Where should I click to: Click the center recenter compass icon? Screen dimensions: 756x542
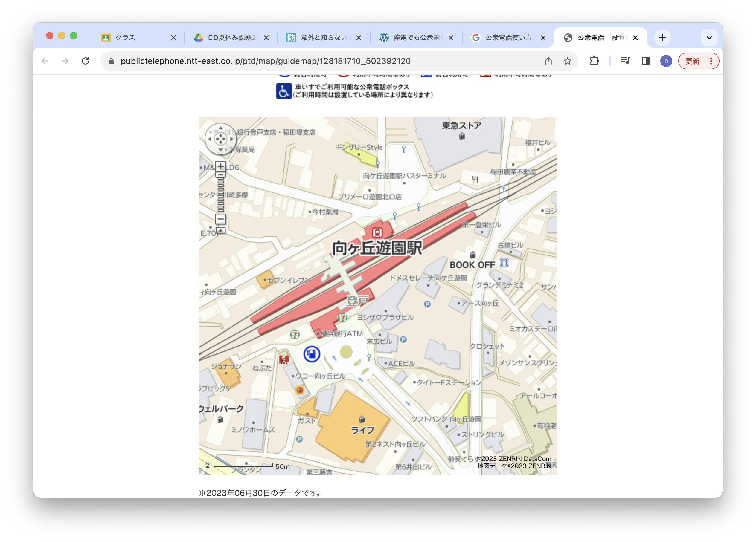pos(220,139)
